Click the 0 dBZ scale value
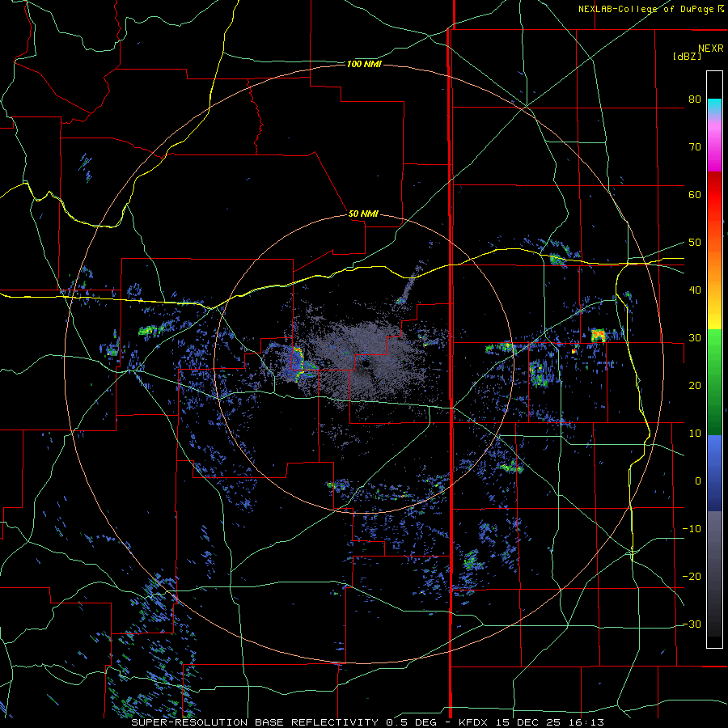The width and height of the screenshot is (728, 728). click(x=698, y=481)
